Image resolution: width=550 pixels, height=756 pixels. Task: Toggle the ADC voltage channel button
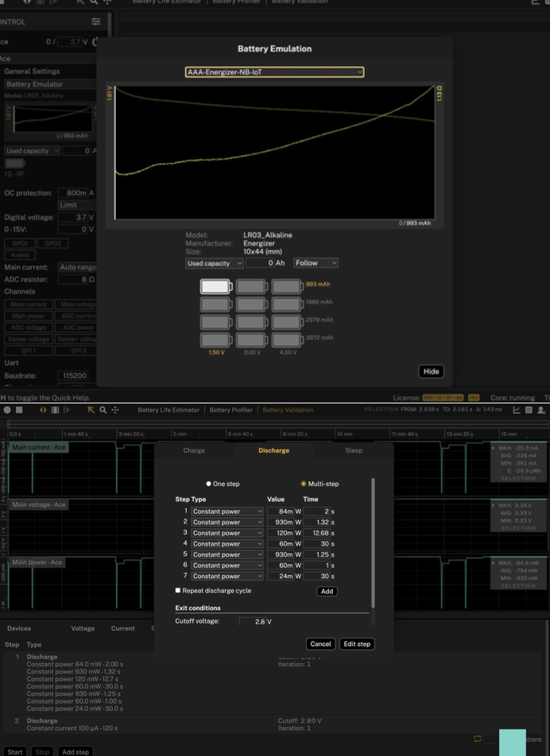pos(29,327)
